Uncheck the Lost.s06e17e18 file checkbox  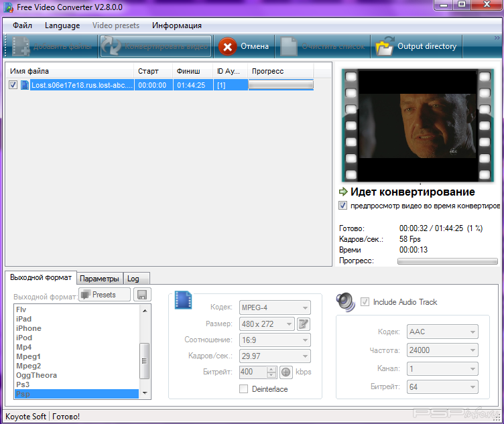[13, 85]
